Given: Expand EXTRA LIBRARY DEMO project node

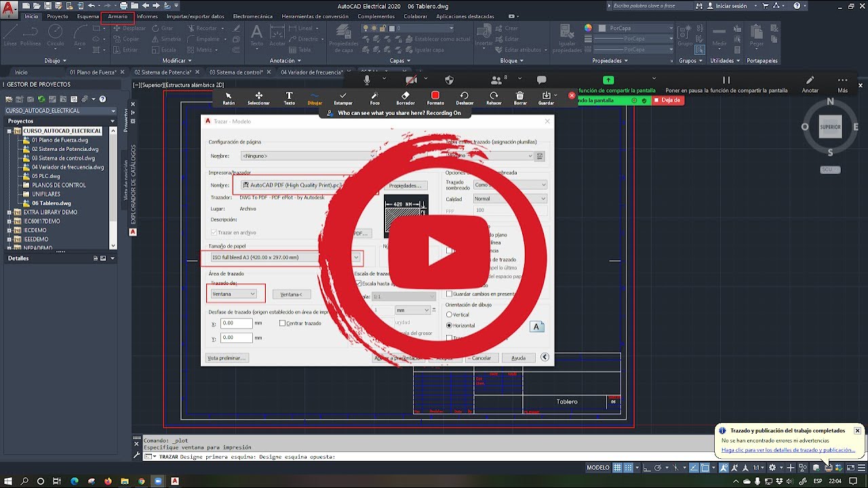Looking at the screenshot, I should 9,212.
